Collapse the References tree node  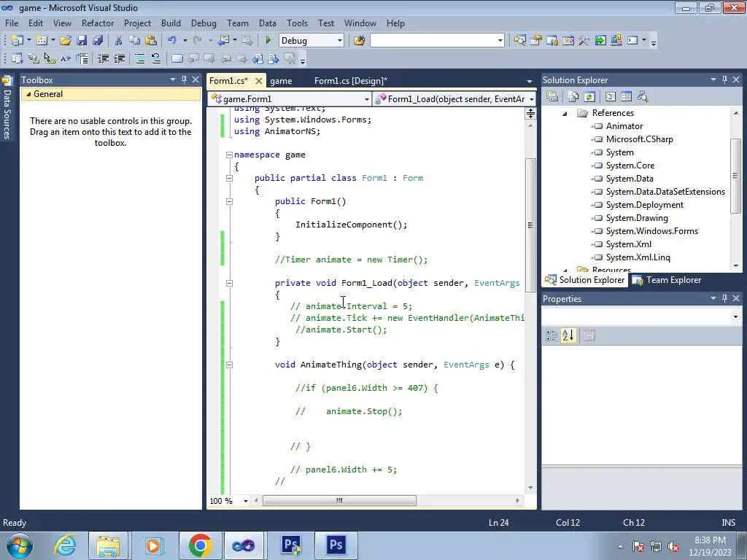565,113
